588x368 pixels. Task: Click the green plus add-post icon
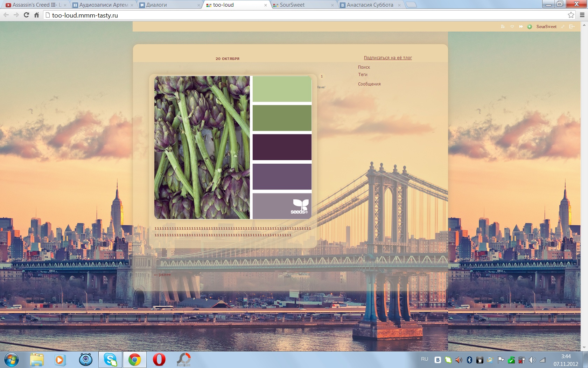pyautogui.click(x=530, y=27)
